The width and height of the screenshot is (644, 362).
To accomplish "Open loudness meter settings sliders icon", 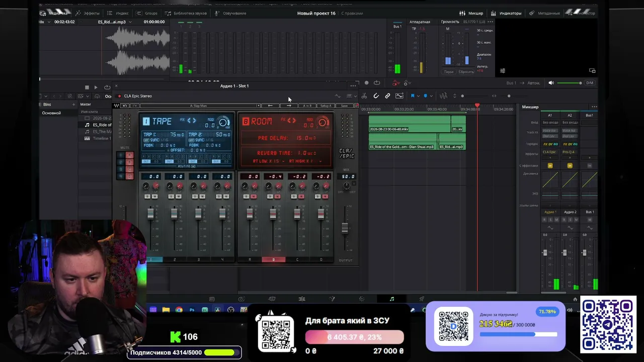I will pos(503,71).
